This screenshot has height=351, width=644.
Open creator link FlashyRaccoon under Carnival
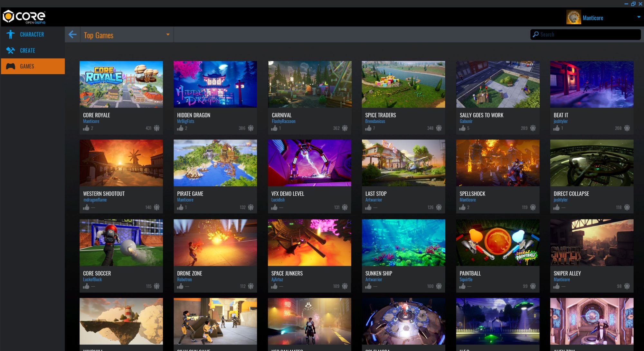click(283, 121)
